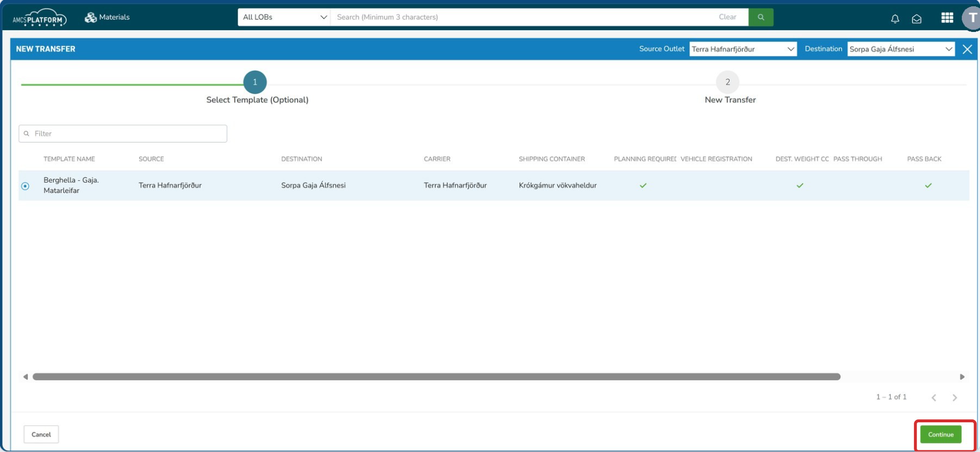Click Berghella - Gaja. Matarleifar template name
980x452 pixels.
[71, 185]
